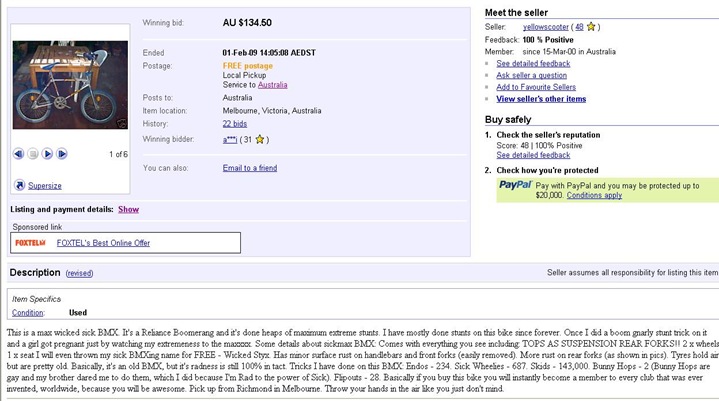Open the revised description link
The width and height of the screenshot is (719, 401).
pos(79,273)
